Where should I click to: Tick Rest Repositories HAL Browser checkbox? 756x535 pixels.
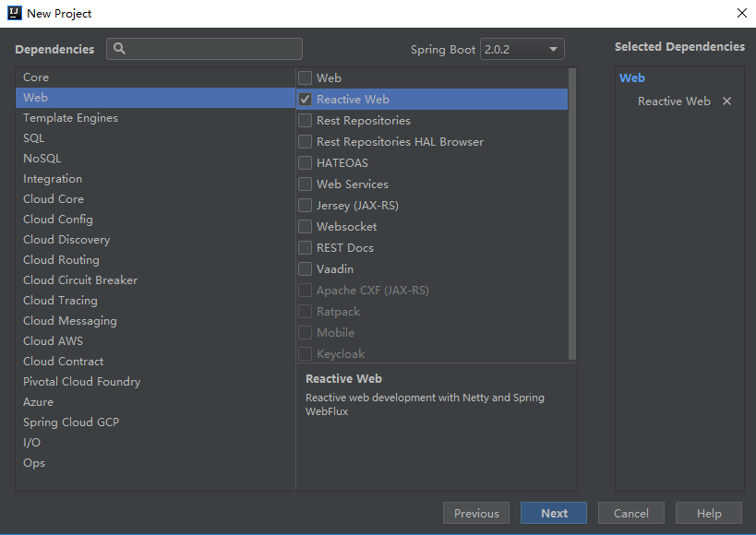(305, 141)
